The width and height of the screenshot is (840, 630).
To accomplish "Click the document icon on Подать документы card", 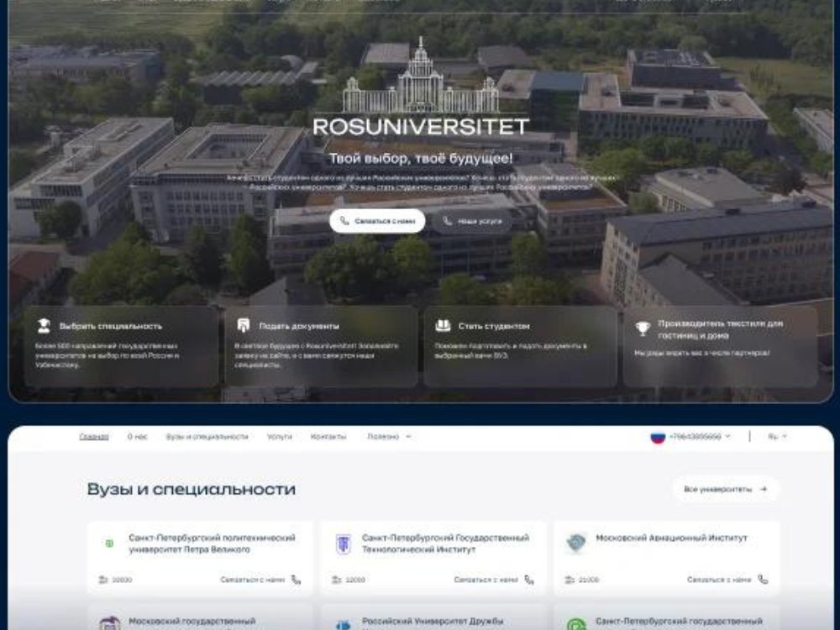I will (x=244, y=325).
